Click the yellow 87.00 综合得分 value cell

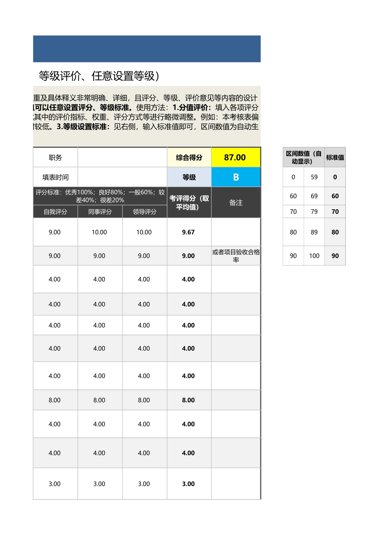click(x=236, y=157)
